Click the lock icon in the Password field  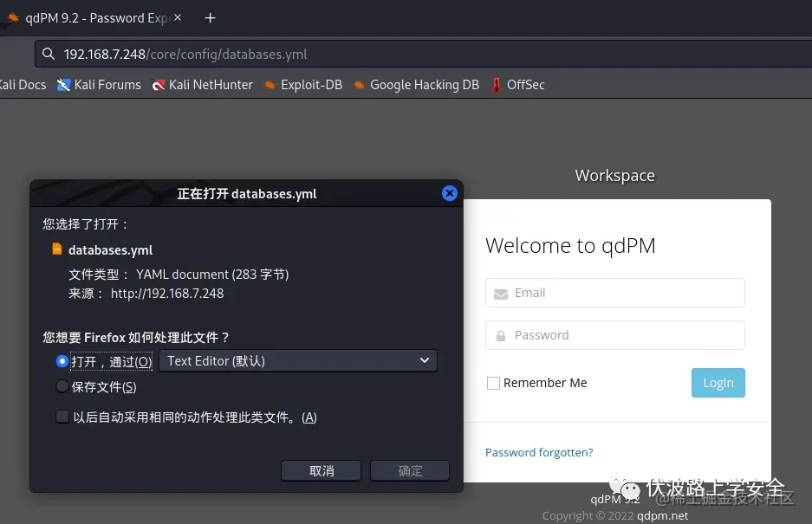pyautogui.click(x=501, y=336)
